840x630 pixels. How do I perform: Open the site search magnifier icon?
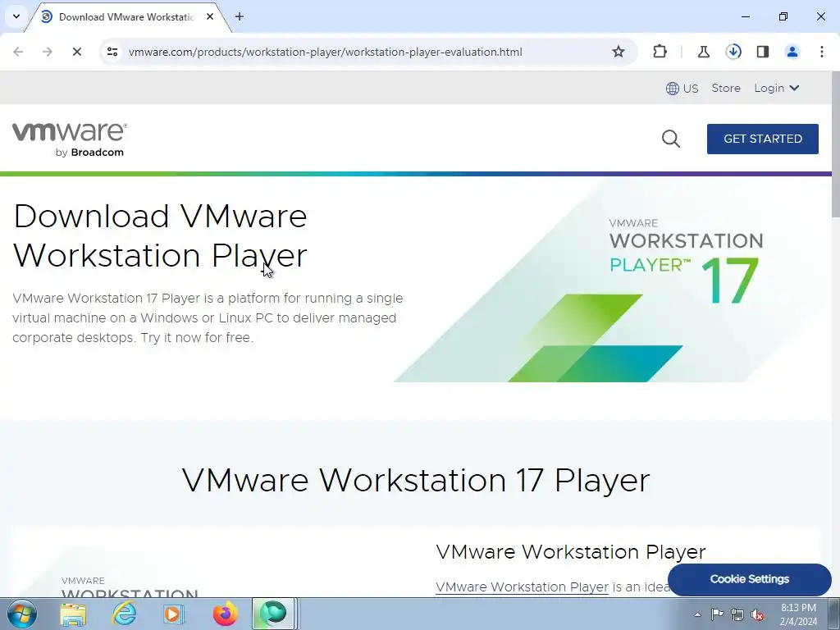coord(671,139)
